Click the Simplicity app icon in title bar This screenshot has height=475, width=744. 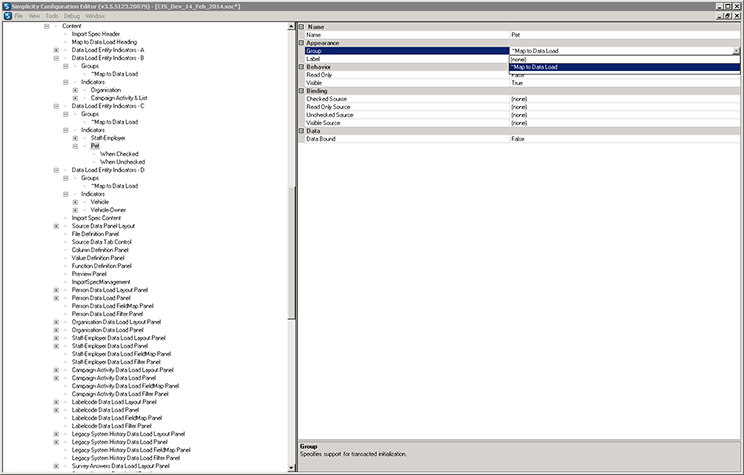6,6
